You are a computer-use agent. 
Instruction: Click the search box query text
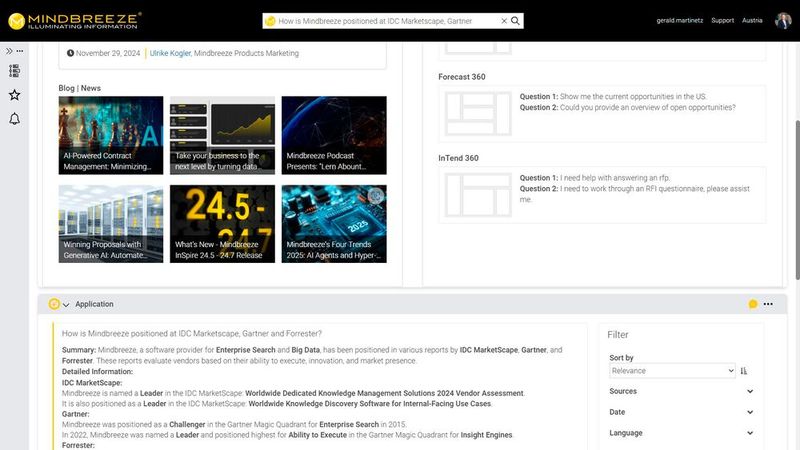click(375, 21)
